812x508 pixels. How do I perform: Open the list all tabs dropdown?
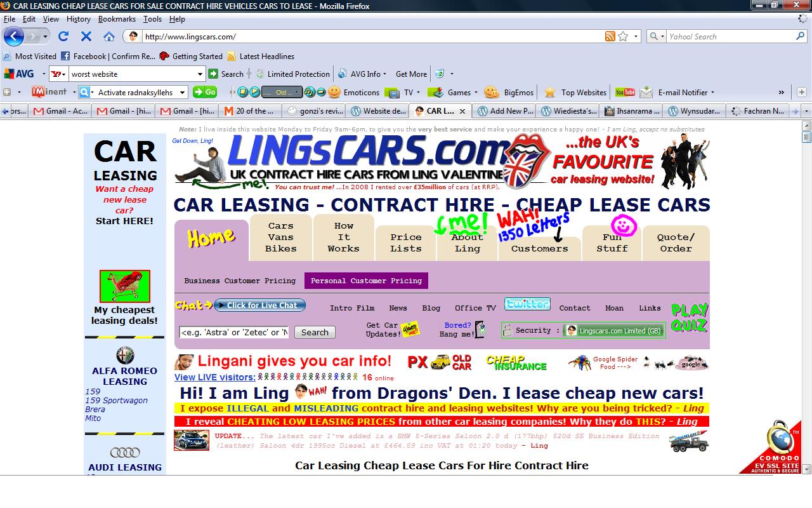tap(807, 111)
